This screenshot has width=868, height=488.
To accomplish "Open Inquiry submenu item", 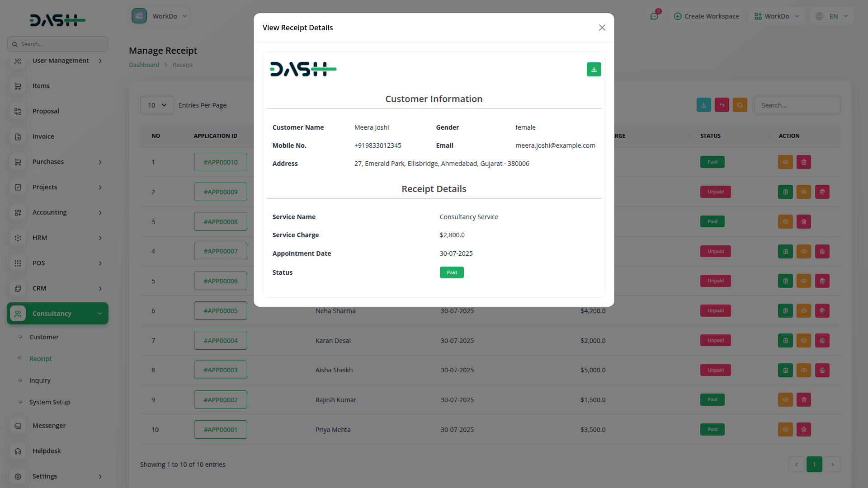I will click(x=40, y=380).
